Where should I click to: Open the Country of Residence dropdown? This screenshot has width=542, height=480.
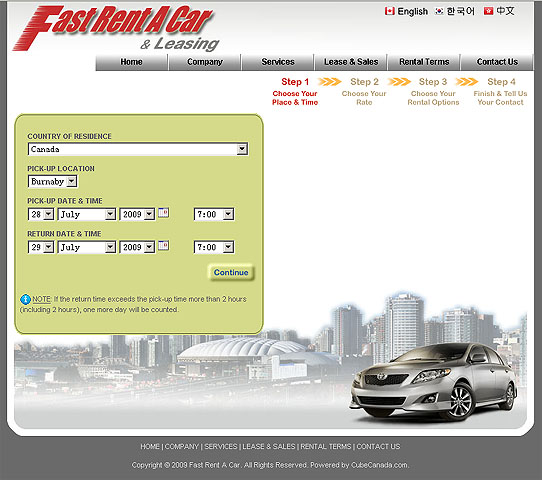pyautogui.click(x=138, y=149)
